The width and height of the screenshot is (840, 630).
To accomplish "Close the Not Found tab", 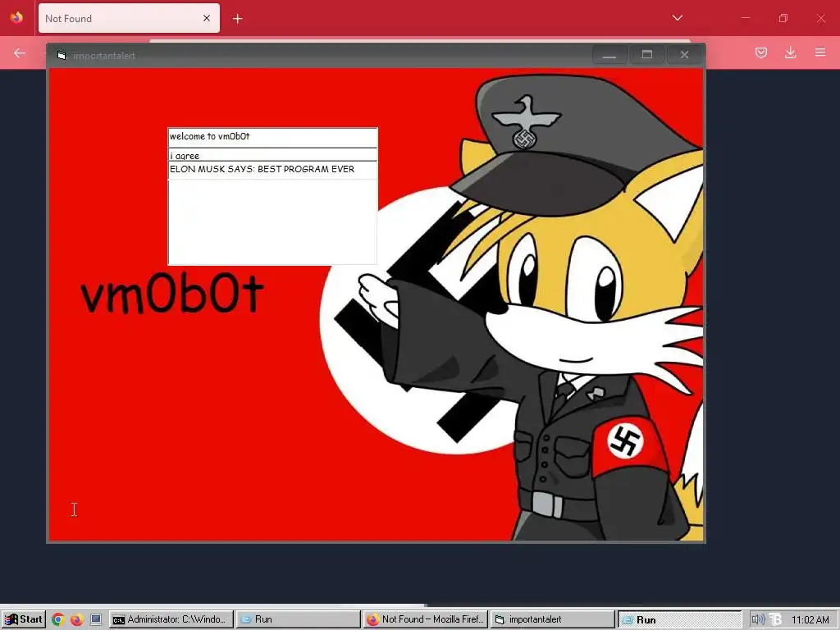I will 207,18.
